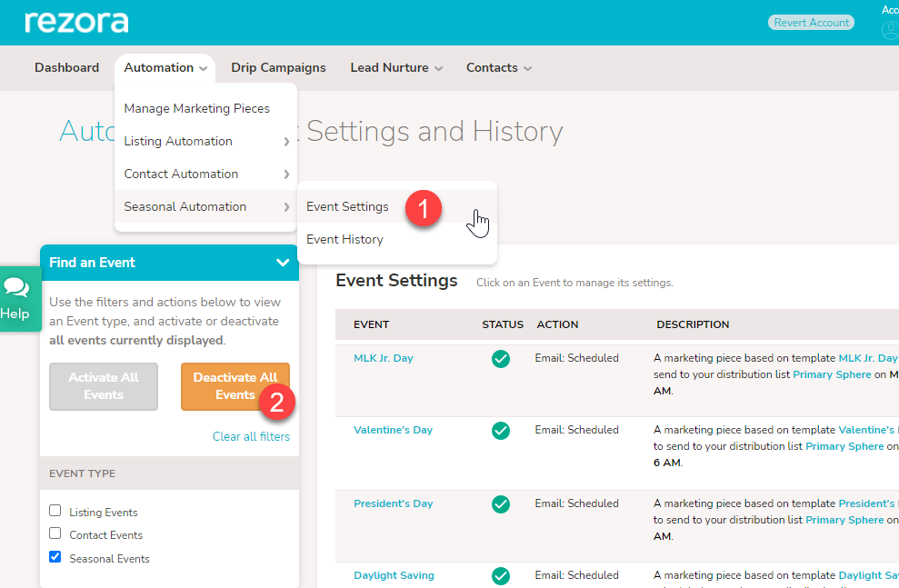Screen dimensions: 899x588
Task: Open the user account avatar icon
Action: pyautogui.click(x=891, y=30)
